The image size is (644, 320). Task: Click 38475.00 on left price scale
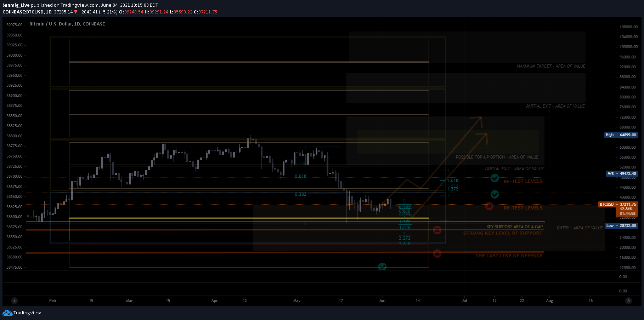pyautogui.click(x=14, y=267)
